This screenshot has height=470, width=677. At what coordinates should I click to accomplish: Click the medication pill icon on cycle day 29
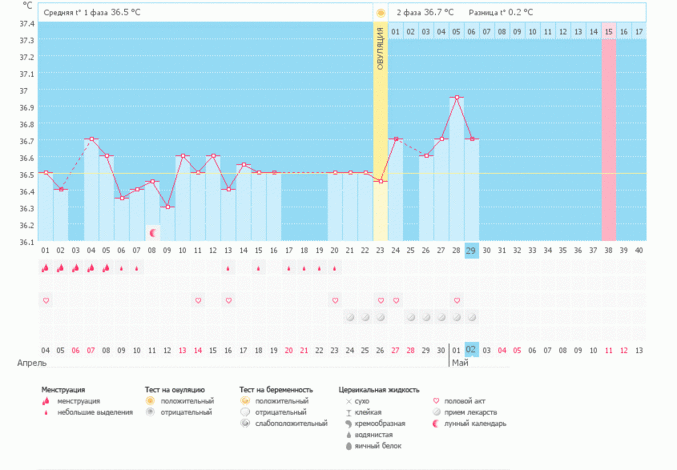click(x=472, y=317)
